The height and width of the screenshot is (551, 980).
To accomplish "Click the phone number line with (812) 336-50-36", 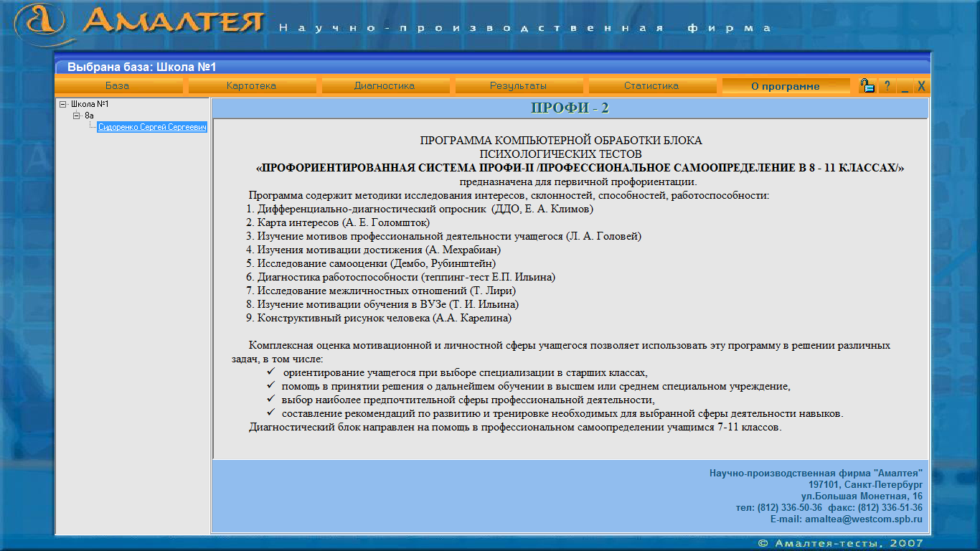I will point(829,508).
